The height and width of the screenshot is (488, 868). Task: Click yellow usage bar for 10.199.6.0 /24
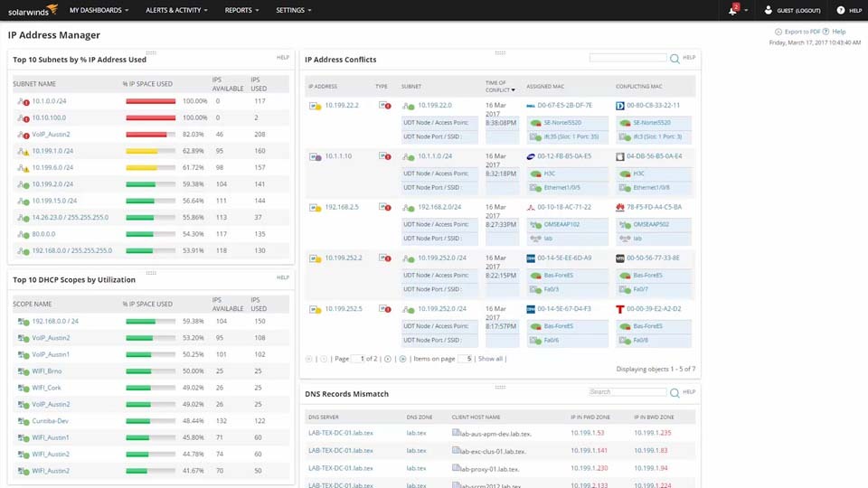click(x=151, y=168)
